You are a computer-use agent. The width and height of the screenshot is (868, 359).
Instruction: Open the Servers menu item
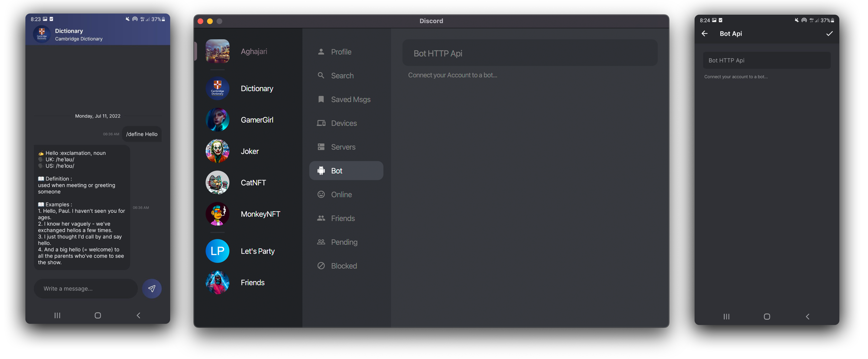pos(343,147)
